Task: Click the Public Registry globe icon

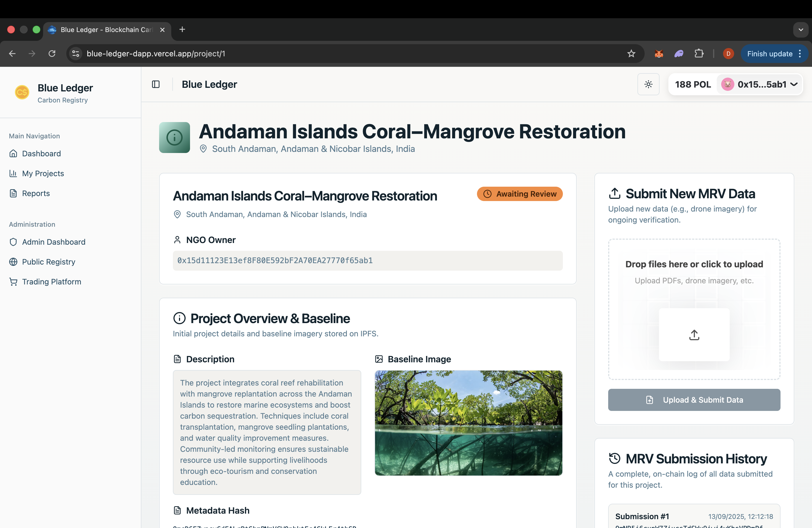Action: click(x=13, y=262)
